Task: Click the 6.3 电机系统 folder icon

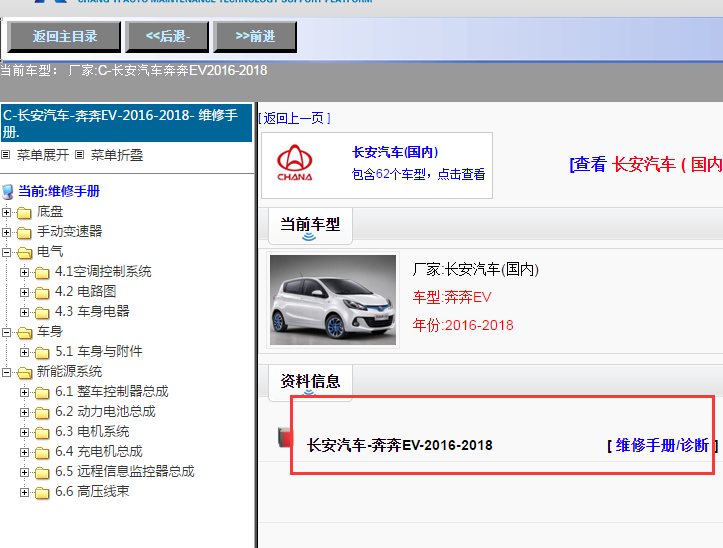Action: point(42,432)
